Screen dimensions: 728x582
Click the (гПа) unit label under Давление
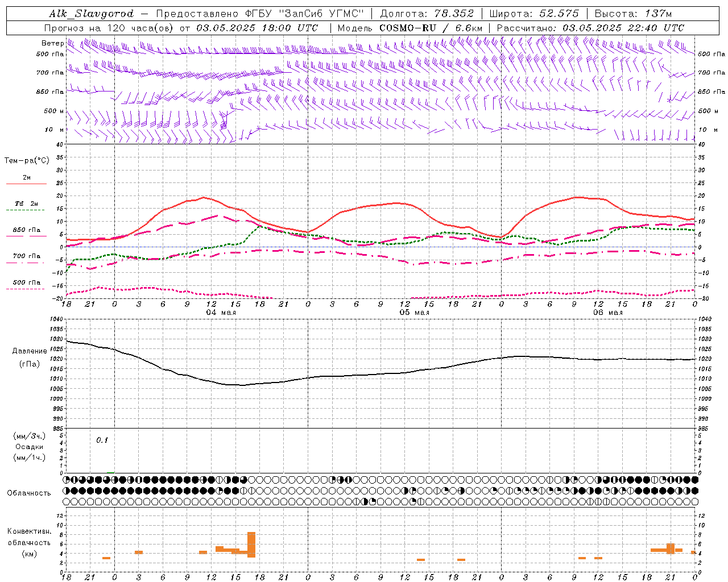(30, 364)
